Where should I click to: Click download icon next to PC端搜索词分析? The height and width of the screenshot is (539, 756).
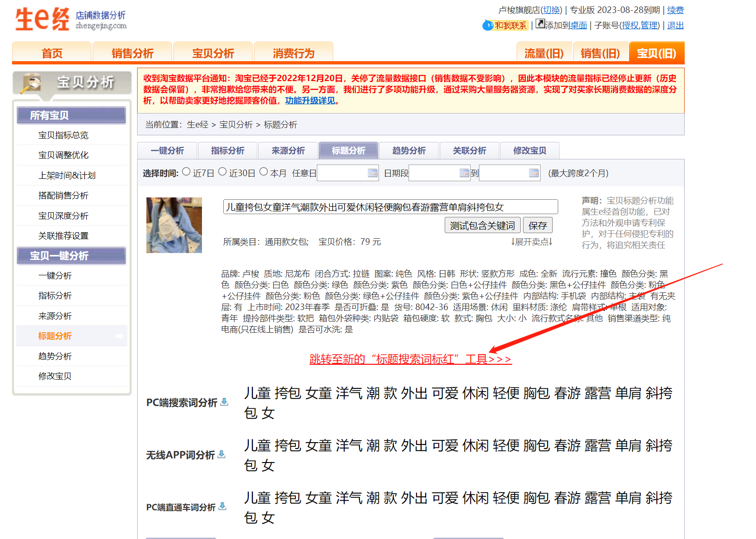tap(224, 402)
